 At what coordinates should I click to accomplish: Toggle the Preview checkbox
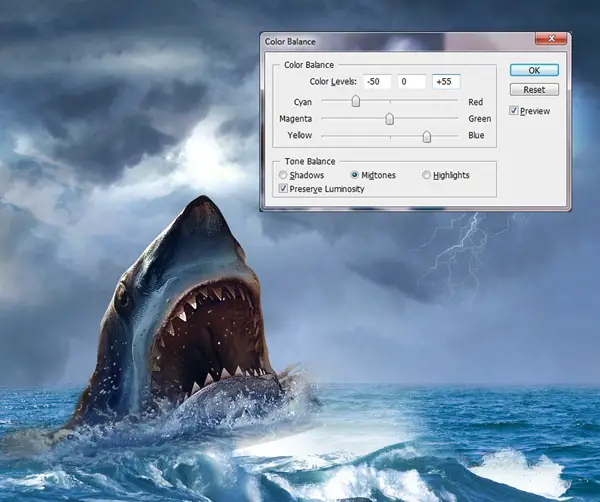[514, 111]
